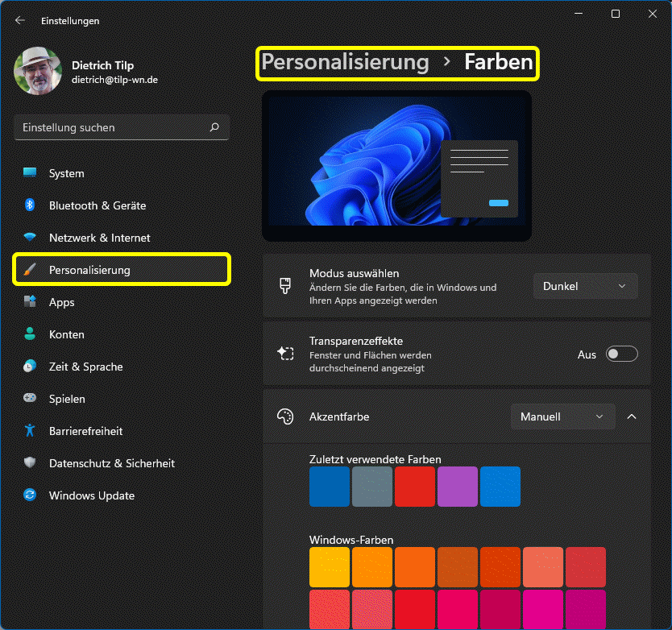Click the Windows Update sync icon

30,495
